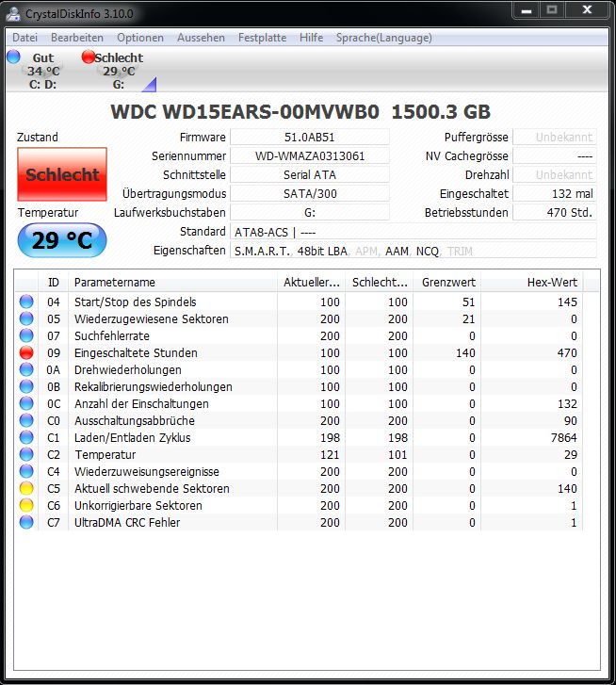
Task: Click the Hex-Wert column header
Action: [x=532, y=283]
